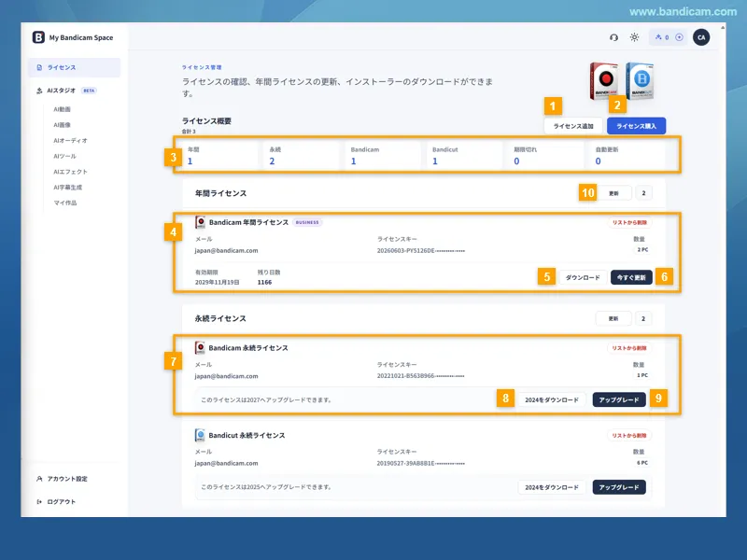
Task: Open AIエフェクト in the sidebar
Action: pyautogui.click(x=70, y=172)
